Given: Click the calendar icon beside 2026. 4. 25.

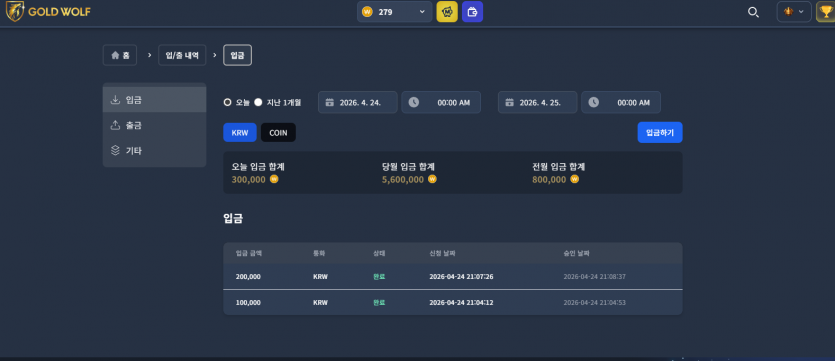Looking at the screenshot, I should click(x=510, y=103).
